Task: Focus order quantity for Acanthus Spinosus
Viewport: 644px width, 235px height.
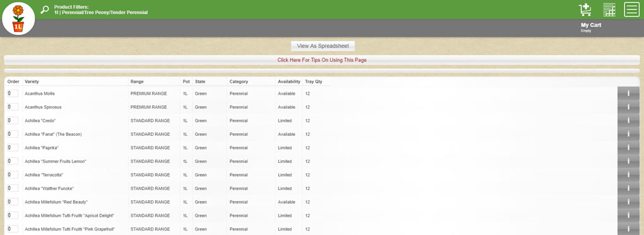Action: point(13,107)
